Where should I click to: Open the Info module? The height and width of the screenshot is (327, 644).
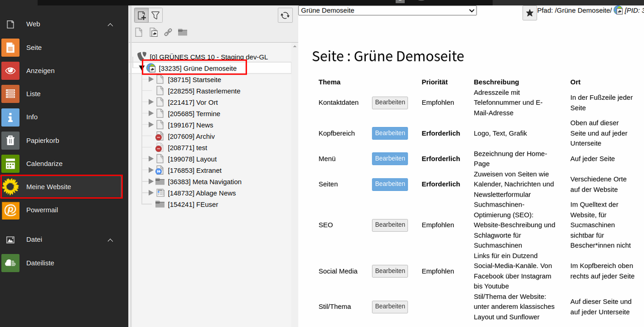(32, 117)
